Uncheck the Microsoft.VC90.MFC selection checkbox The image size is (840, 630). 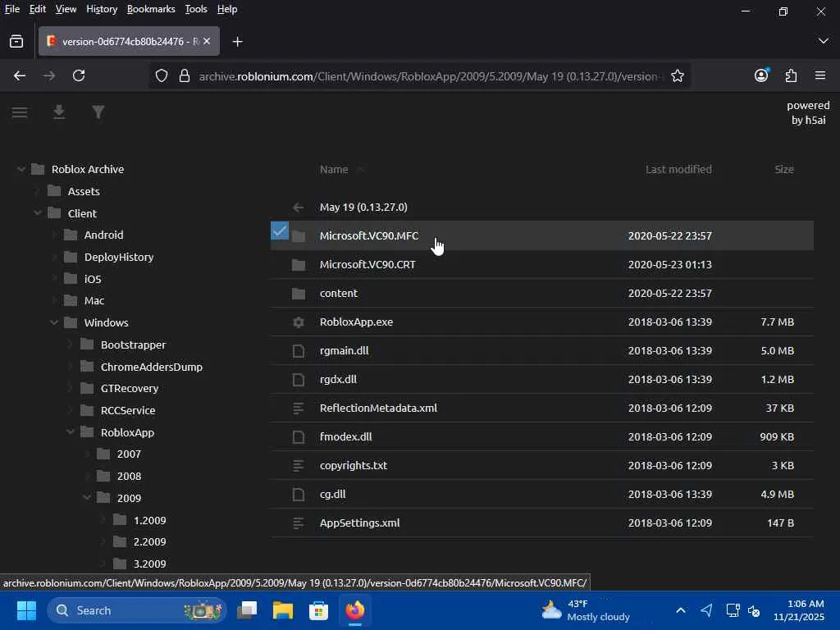pos(280,231)
